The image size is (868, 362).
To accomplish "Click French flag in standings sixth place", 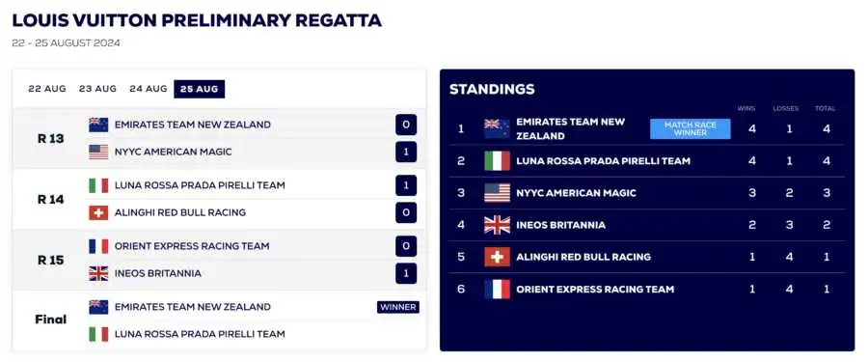I will pyautogui.click(x=497, y=290).
